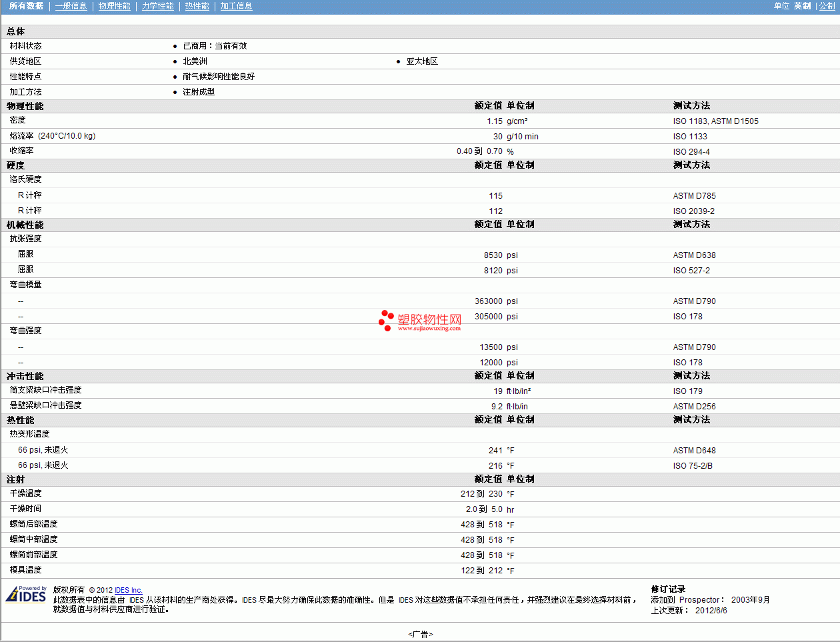The height and width of the screenshot is (642, 840).
Task: Open the 力学性能 tab
Action: 157,6
